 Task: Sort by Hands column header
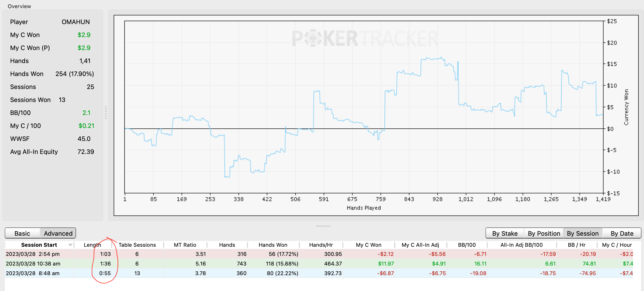tap(227, 245)
